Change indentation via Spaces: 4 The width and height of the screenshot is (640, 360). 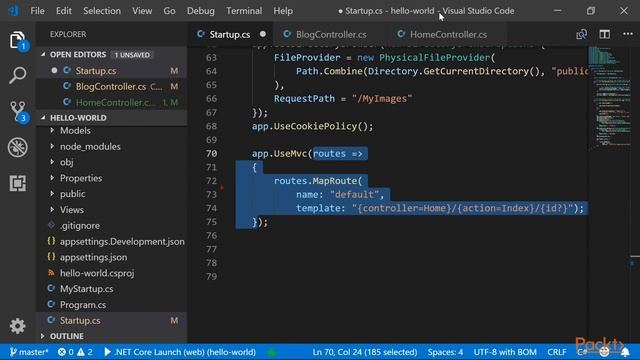445,352
